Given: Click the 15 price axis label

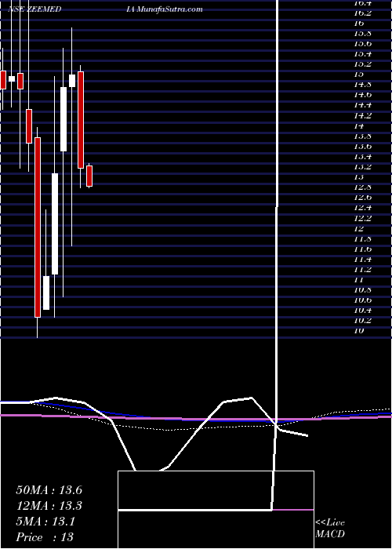Looking at the screenshot, I should click(x=359, y=75).
